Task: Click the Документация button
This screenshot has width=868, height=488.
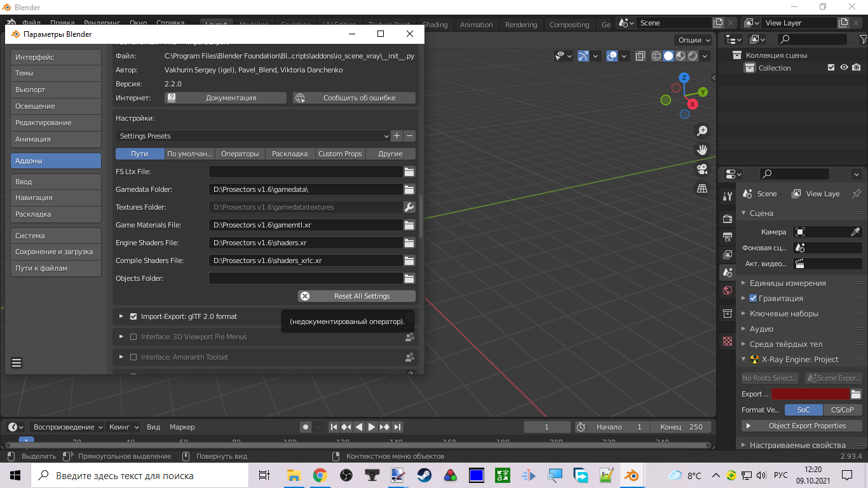Action: coord(226,98)
